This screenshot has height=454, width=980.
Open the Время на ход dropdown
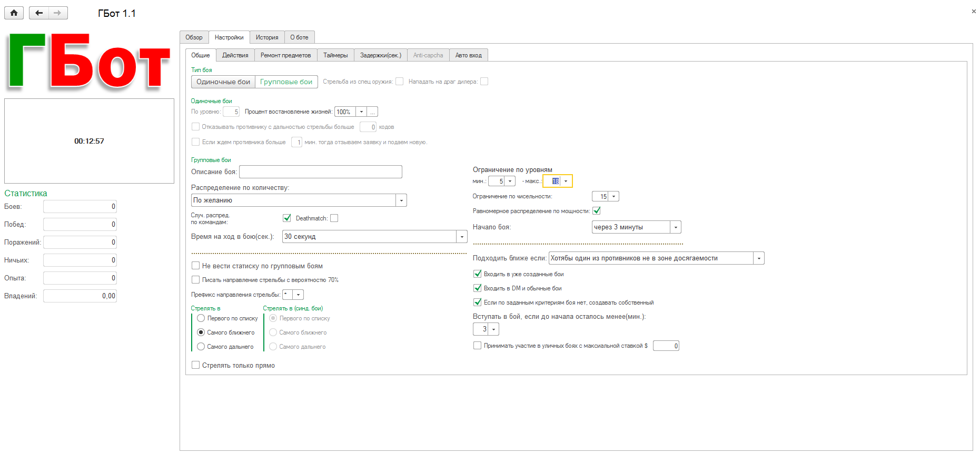click(462, 237)
